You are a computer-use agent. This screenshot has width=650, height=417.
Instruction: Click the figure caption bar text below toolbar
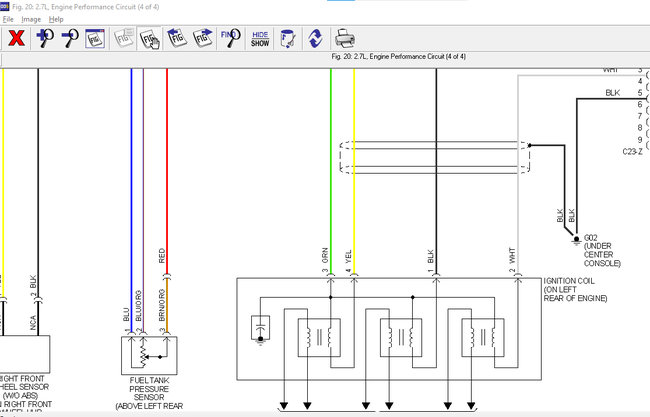[398, 56]
